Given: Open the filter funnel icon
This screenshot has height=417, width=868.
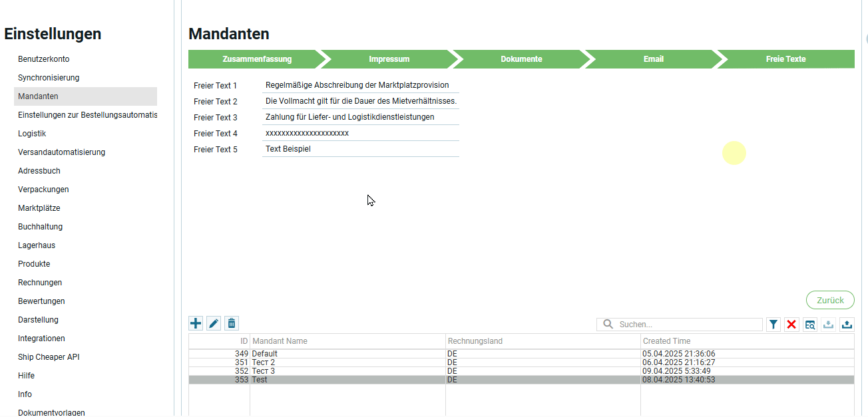Looking at the screenshot, I should tap(773, 325).
